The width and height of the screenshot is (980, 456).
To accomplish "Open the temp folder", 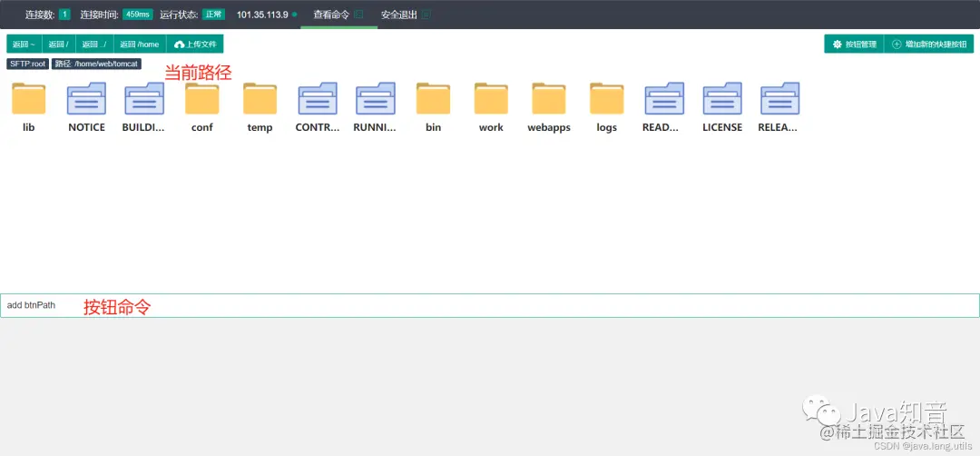I will [260, 99].
